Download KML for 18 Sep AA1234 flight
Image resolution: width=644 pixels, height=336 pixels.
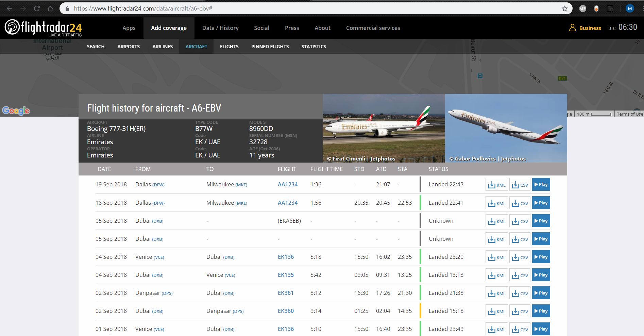(x=497, y=203)
